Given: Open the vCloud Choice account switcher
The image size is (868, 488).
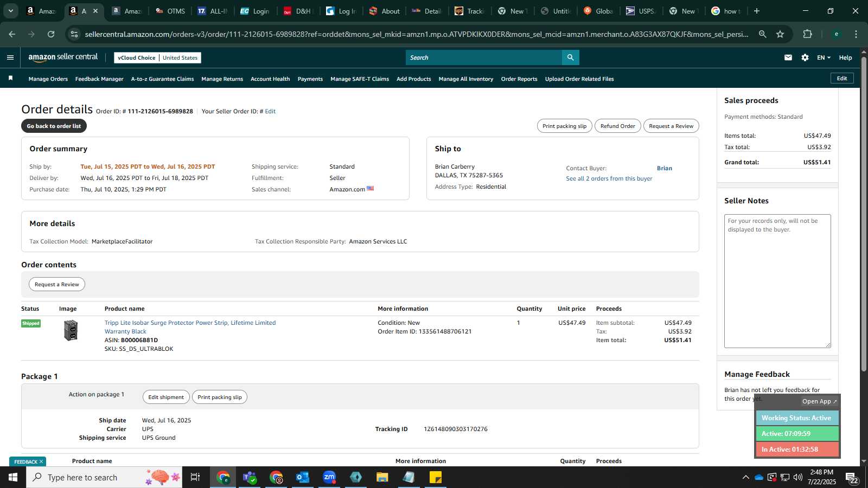Looking at the screenshot, I should [x=157, y=57].
